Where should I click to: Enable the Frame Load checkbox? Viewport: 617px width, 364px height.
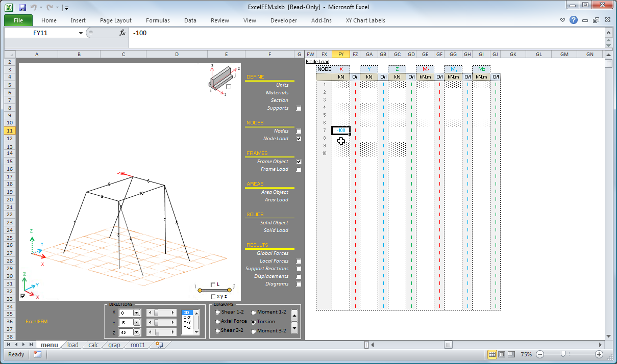pos(299,169)
